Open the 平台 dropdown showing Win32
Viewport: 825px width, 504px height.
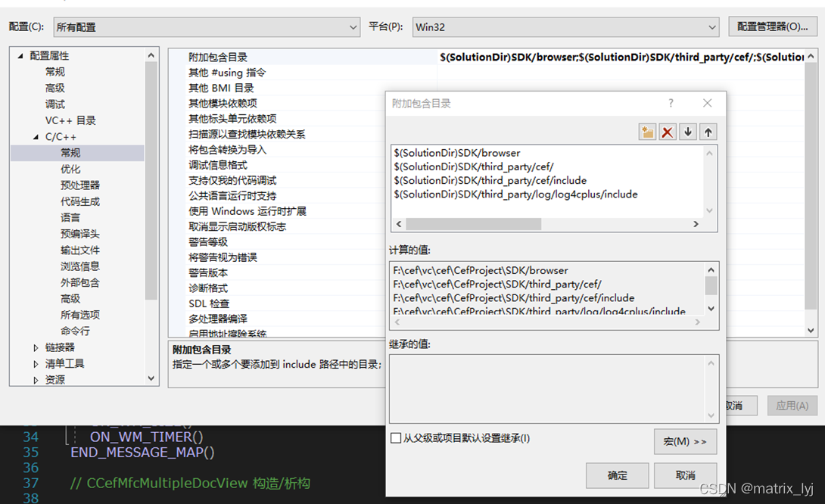point(566,27)
